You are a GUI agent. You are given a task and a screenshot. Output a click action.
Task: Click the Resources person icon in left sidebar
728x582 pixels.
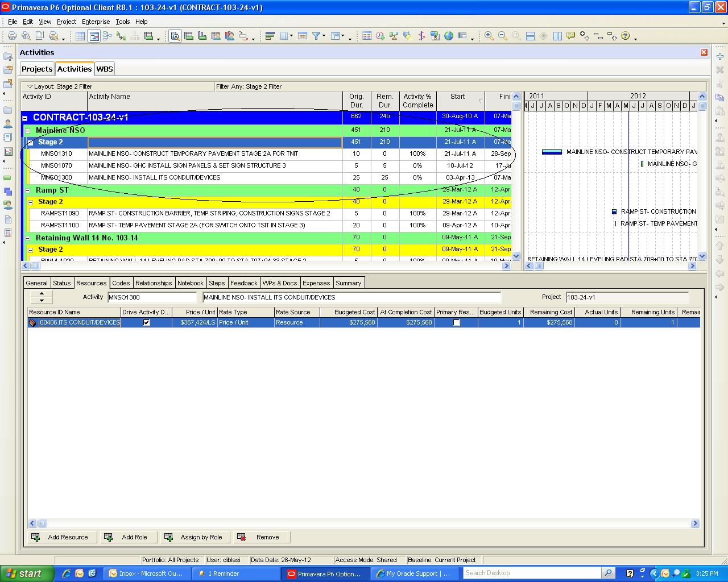[x=8, y=123]
